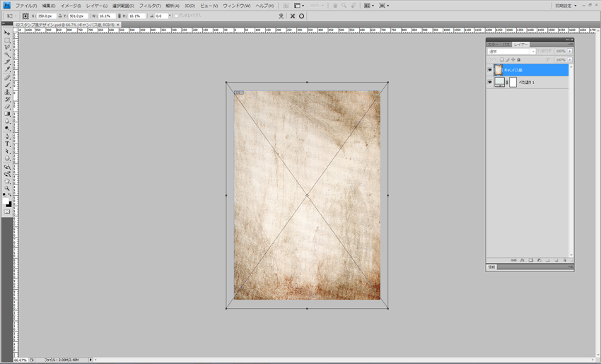The height and width of the screenshot is (364, 601).
Task: Open the layer blend mode dropdown
Action: [x=511, y=52]
